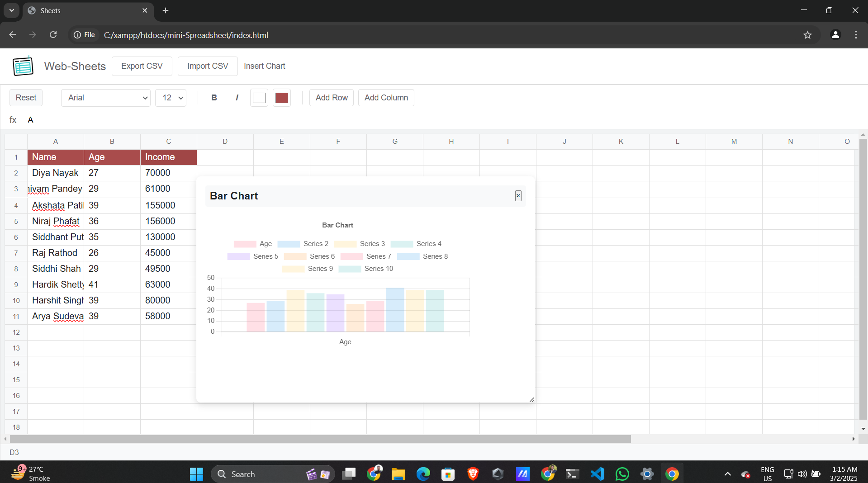
Task: Bookmark this page with the star icon
Action: coord(807,35)
